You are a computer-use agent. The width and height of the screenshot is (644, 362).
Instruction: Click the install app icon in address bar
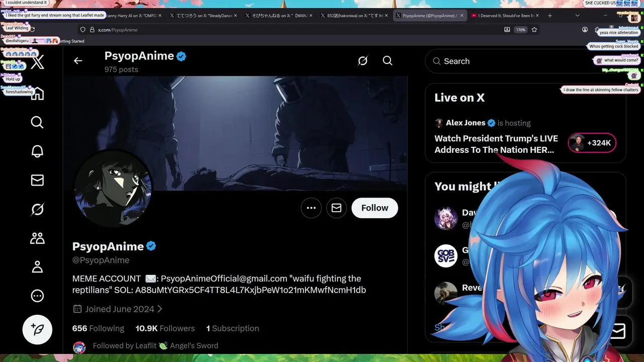pos(507,30)
